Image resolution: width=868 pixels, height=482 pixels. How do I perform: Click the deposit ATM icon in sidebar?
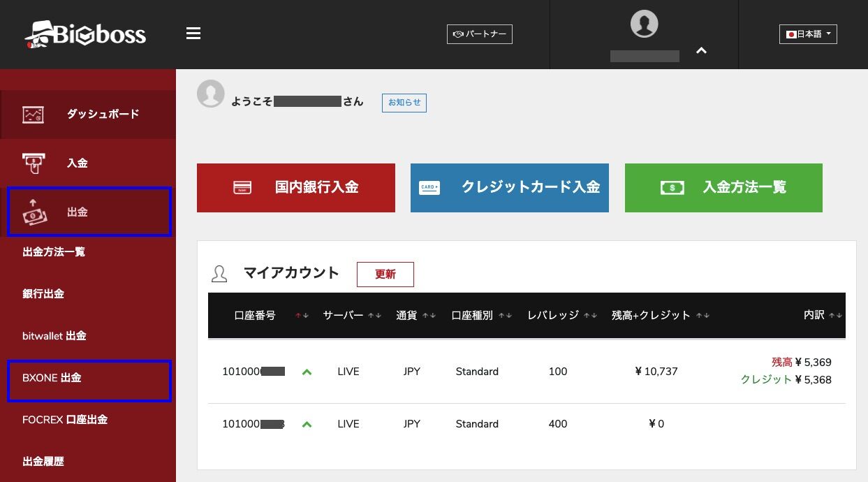click(33, 163)
